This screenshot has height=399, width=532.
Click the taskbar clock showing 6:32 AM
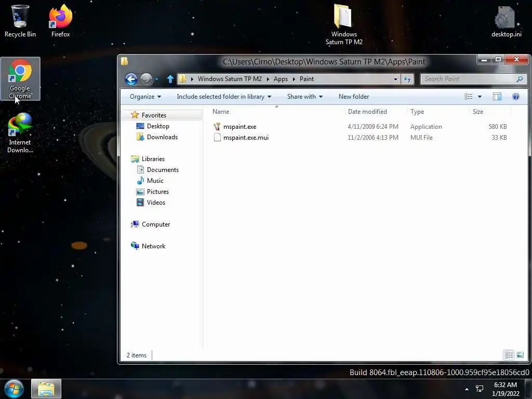(x=506, y=389)
